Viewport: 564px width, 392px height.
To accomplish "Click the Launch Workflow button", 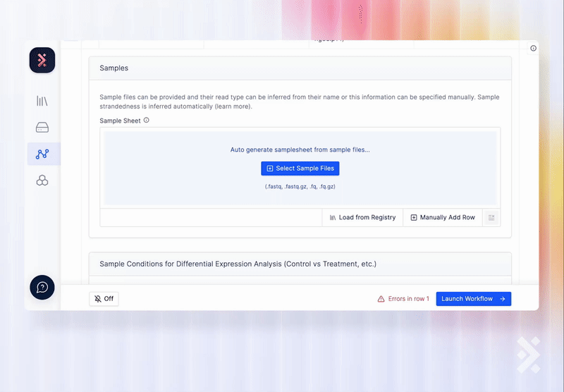I will 473,299.
